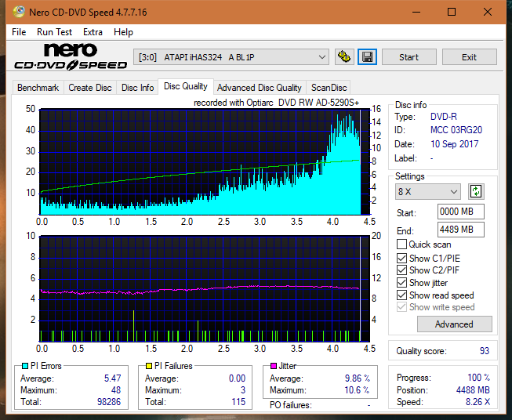Click the Exit button

tap(469, 57)
